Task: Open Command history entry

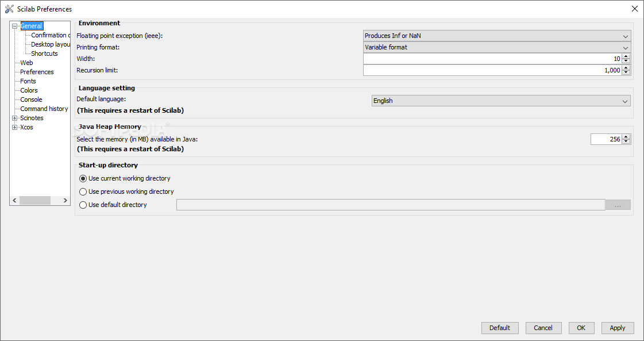Action: pyautogui.click(x=44, y=109)
